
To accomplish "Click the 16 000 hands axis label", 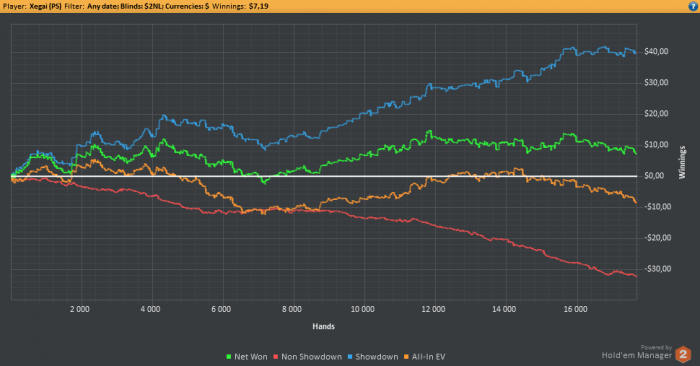I will point(575,309).
